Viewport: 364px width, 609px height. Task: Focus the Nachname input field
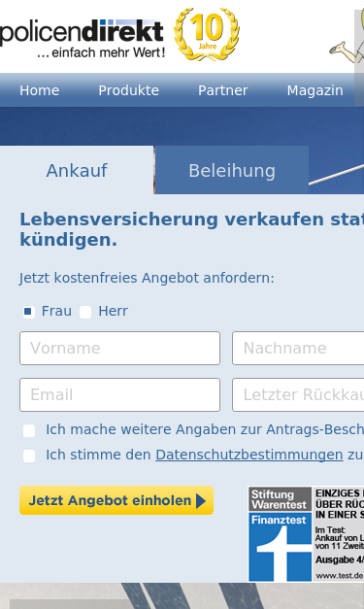[298, 349]
